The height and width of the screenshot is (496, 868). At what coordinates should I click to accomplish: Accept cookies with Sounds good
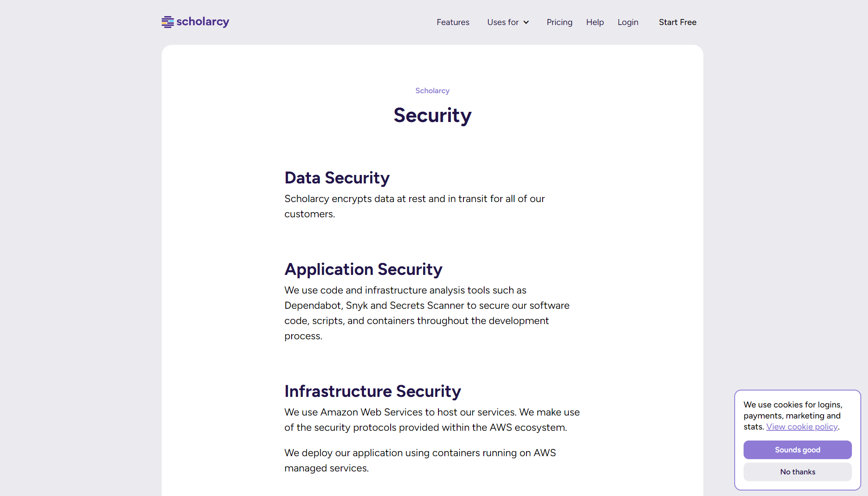(797, 450)
